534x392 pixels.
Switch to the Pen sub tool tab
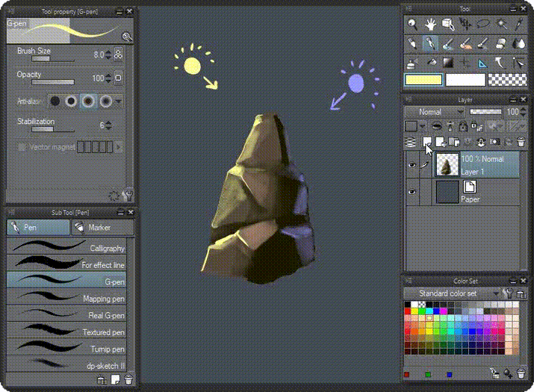coord(38,227)
